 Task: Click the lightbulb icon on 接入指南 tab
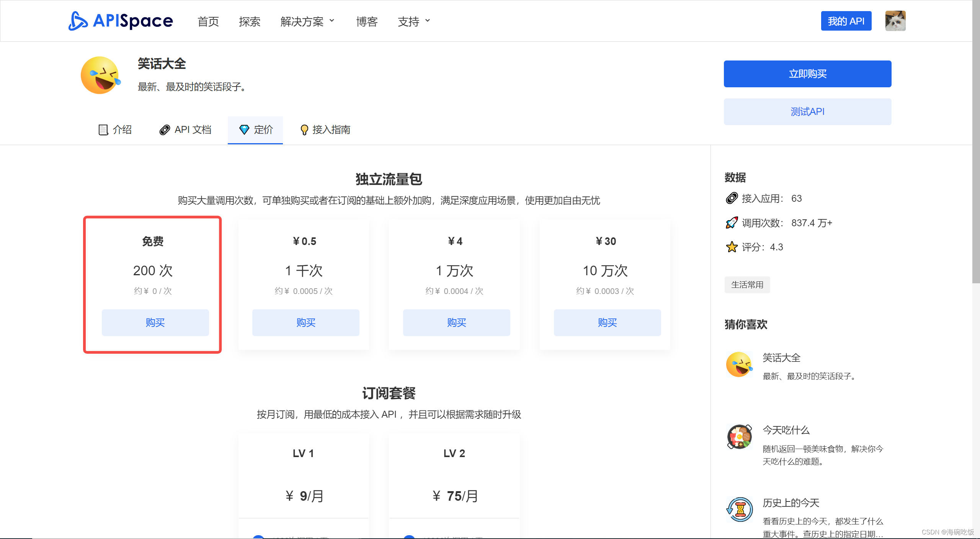304,130
